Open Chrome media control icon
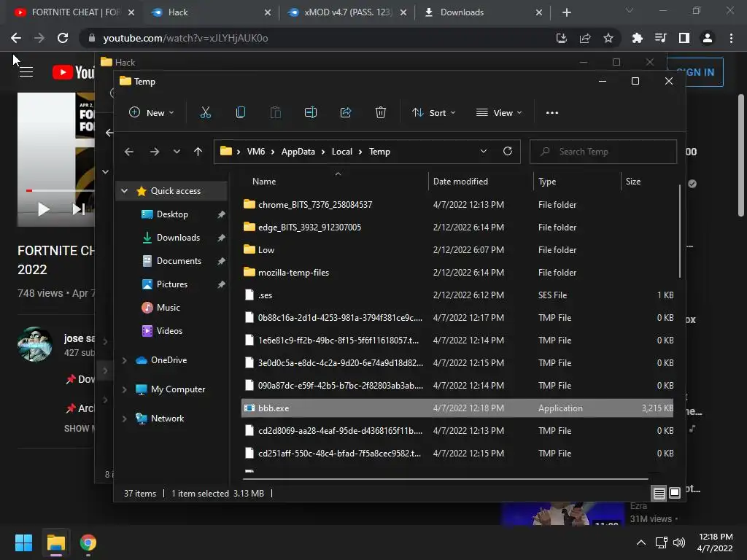The height and width of the screenshot is (560, 747). 661,38
